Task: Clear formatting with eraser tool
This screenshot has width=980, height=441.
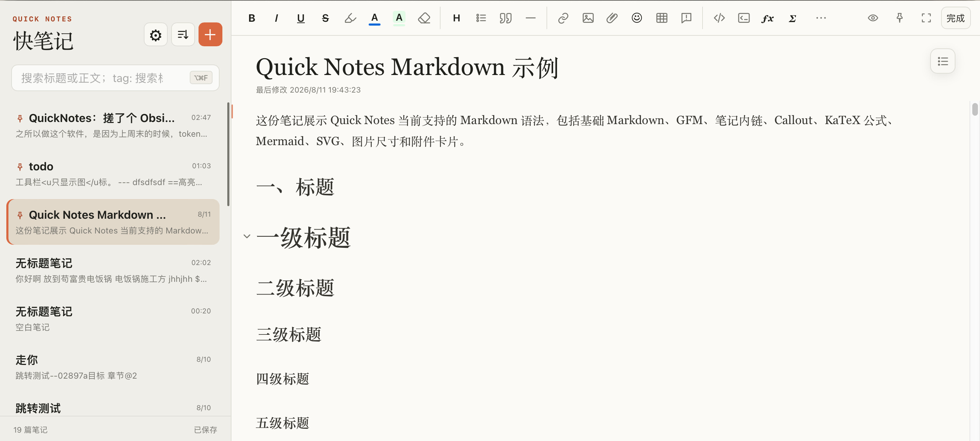Action: click(x=424, y=18)
